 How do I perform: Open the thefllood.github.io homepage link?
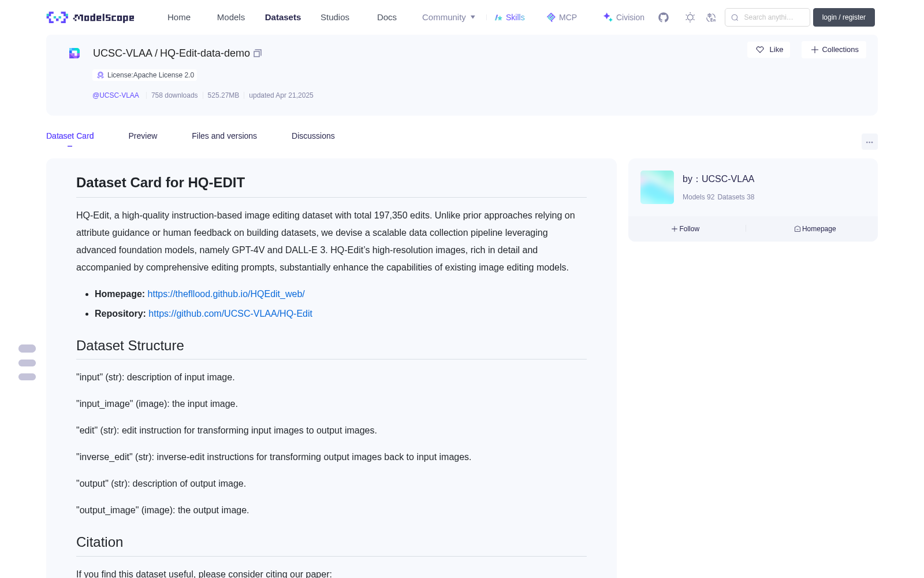(x=226, y=294)
